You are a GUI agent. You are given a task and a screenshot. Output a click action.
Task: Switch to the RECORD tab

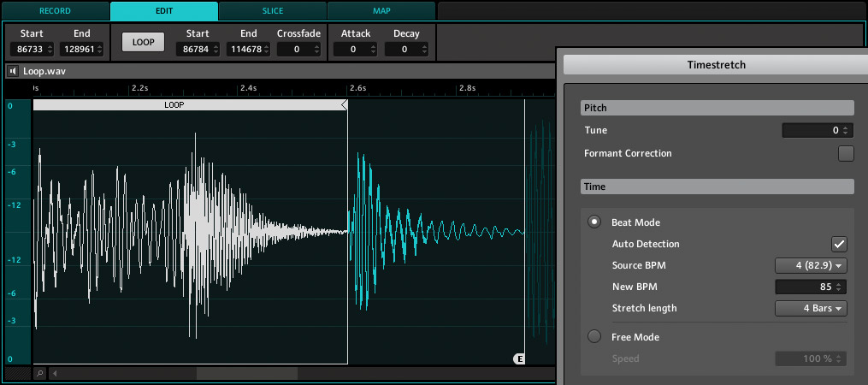[55, 10]
